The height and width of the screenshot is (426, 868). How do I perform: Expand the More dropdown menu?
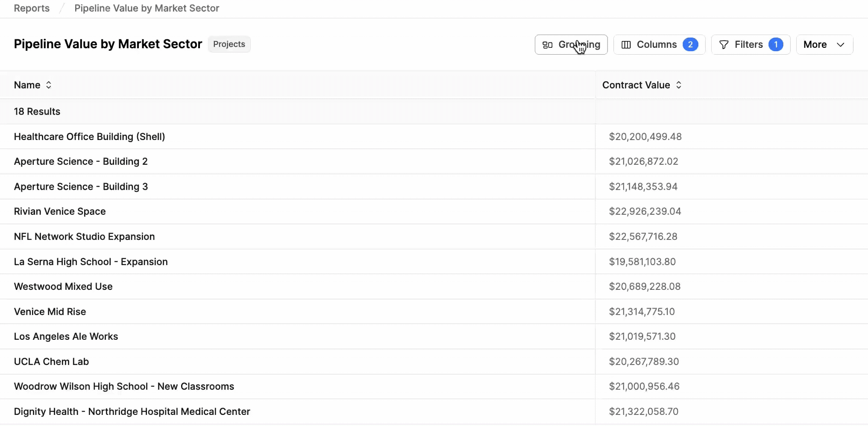(x=824, y=44)
